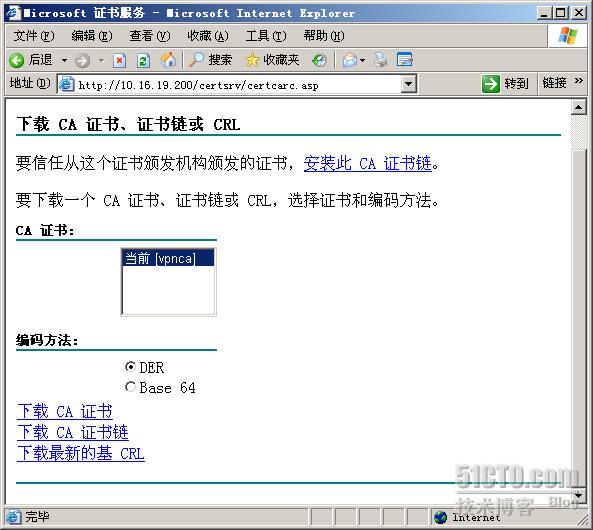Click the address bar URL field
Image resolution: width=593 pixels, height=530 pixels.
click(238, 85)
